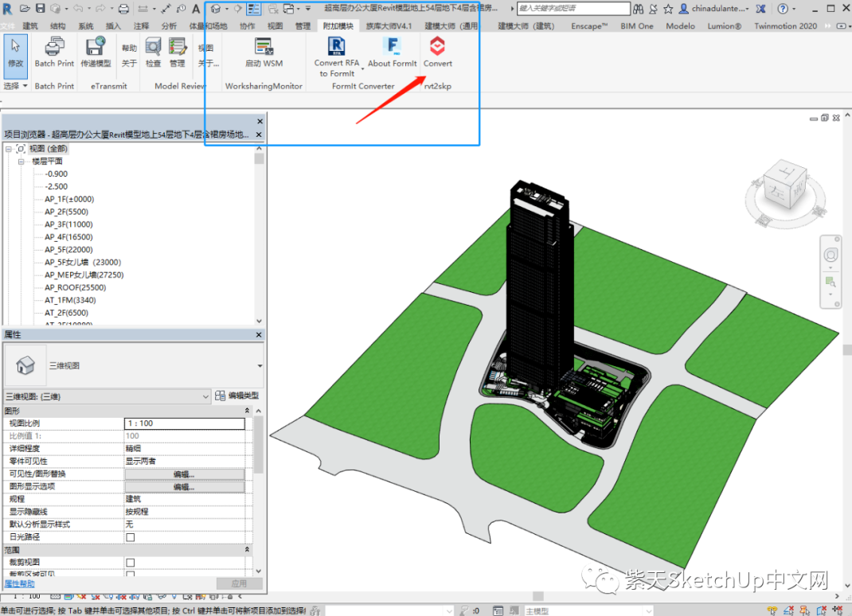Launch Convert RFA to FormIt tool
This screenshot has height=616, width=852.
[336, 49]
